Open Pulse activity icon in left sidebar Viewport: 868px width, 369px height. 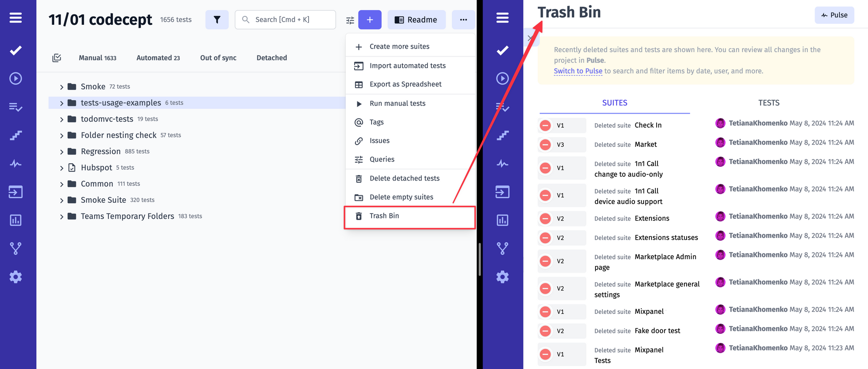click(16, 164)
